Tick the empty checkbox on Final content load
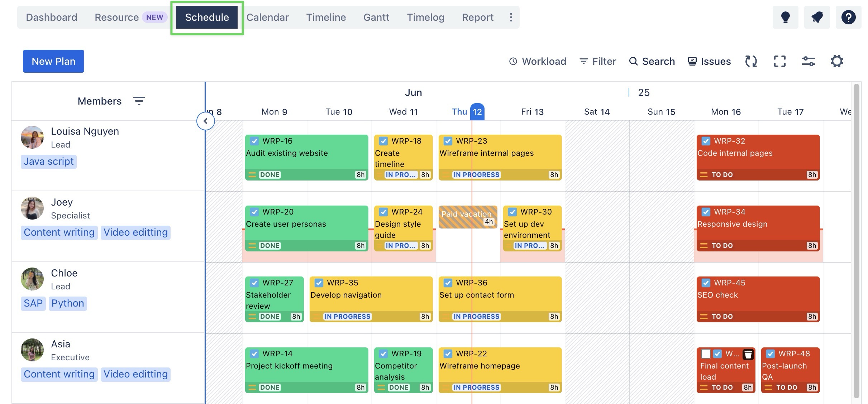Screen dimensions: 868x404 tap(706, 354)
